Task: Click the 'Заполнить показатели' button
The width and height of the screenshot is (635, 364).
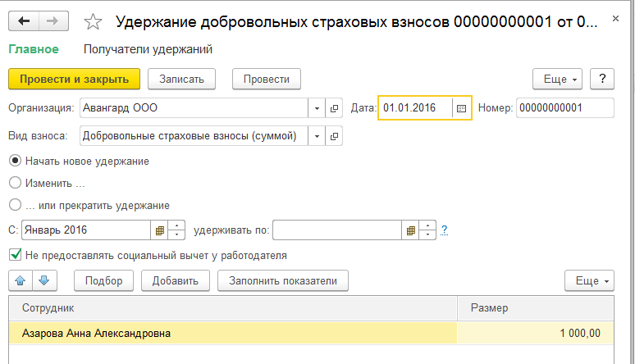Action: click(283, 280)
